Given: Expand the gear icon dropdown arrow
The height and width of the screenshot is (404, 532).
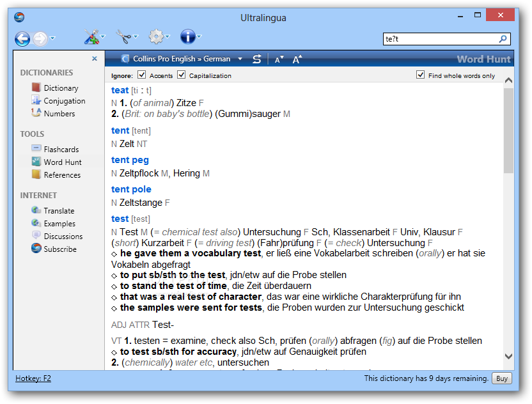Looking at the screenshot, I should point(168,36).
